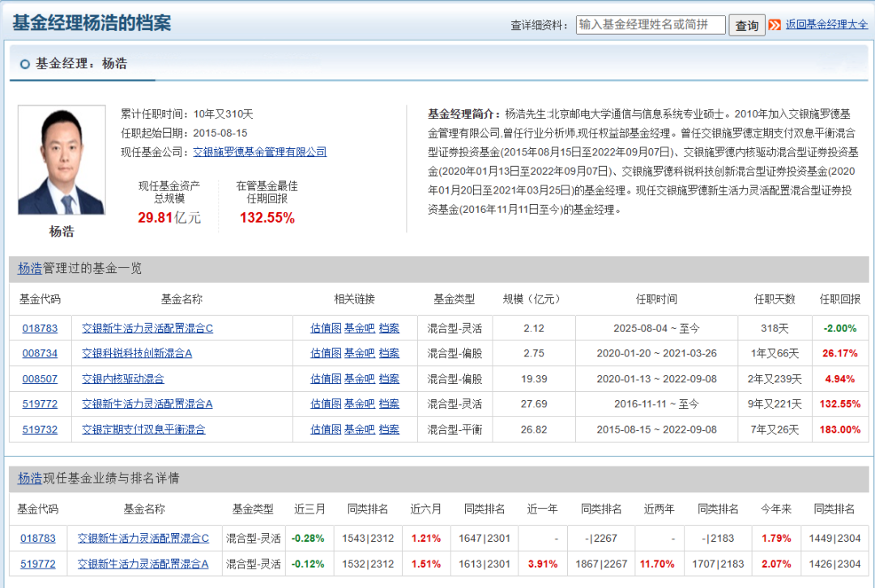Click the 杨浩 link in 管理过的基金一览 heading
The width and height of the screenshot is (875, 588).
[30, 268]
